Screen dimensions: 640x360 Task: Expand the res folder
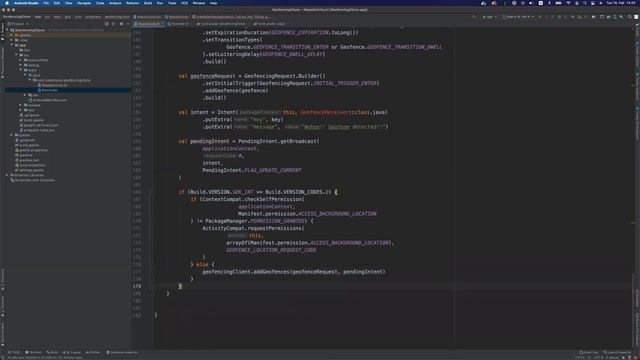tap(25, 95)
